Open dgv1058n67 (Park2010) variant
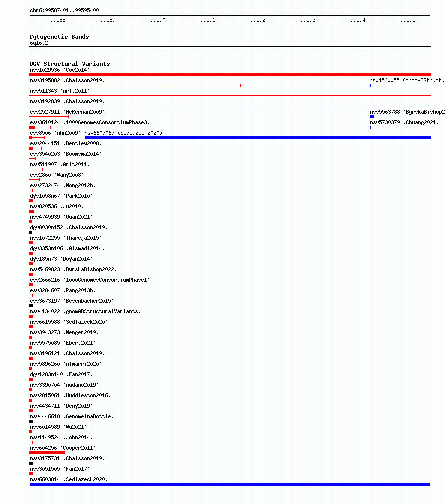Viewport: 445px width, 504px height. [61, 196]
